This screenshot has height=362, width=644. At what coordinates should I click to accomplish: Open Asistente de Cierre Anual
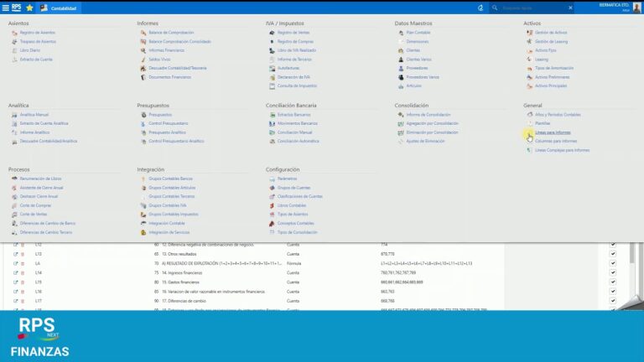(41, 188)
